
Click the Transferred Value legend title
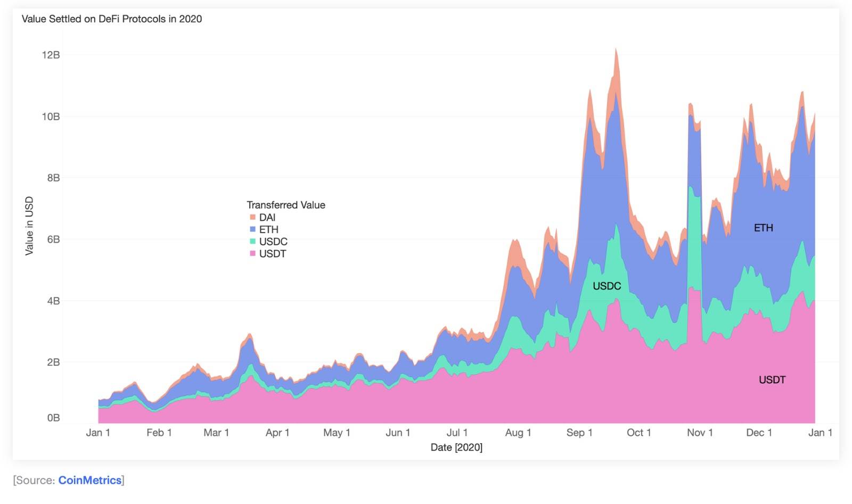(x=285, y=205)
